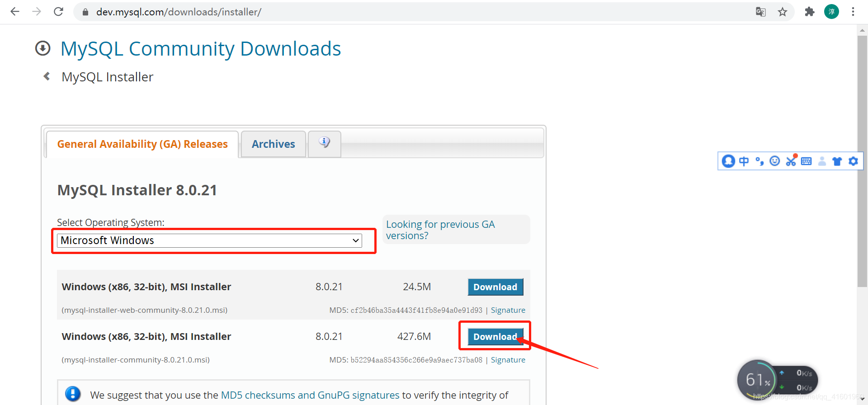Click the blue info icon in suggestion box
868x405 pixels.
(x=73, y=394)
